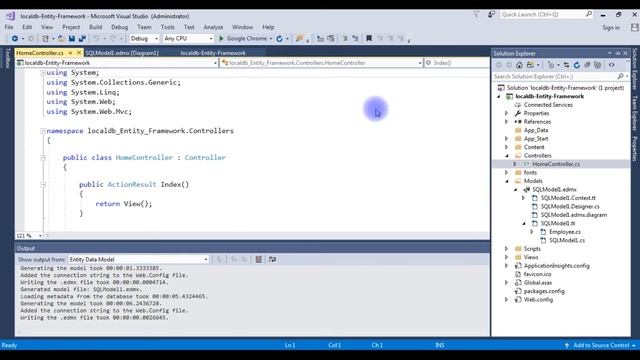Click the Bookmark toolbar icon
The height and width of the screenshot is (360, 640).
coord(369,38)
